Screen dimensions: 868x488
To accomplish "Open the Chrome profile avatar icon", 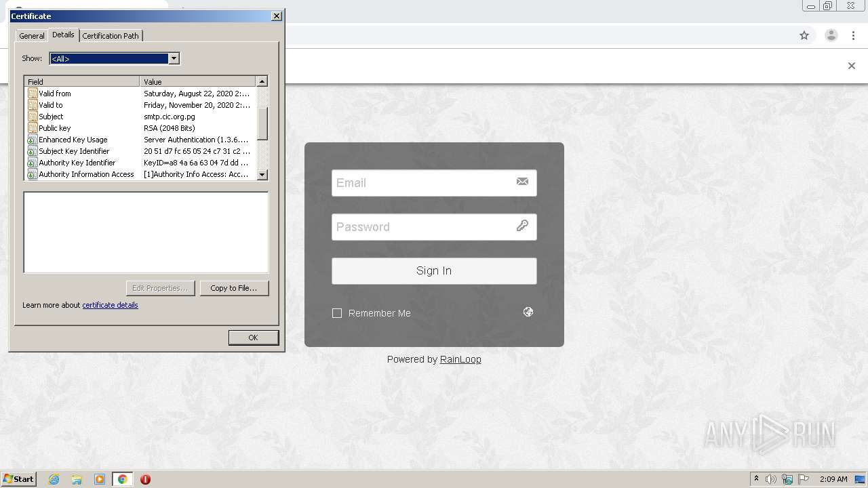I will point(831,35).
